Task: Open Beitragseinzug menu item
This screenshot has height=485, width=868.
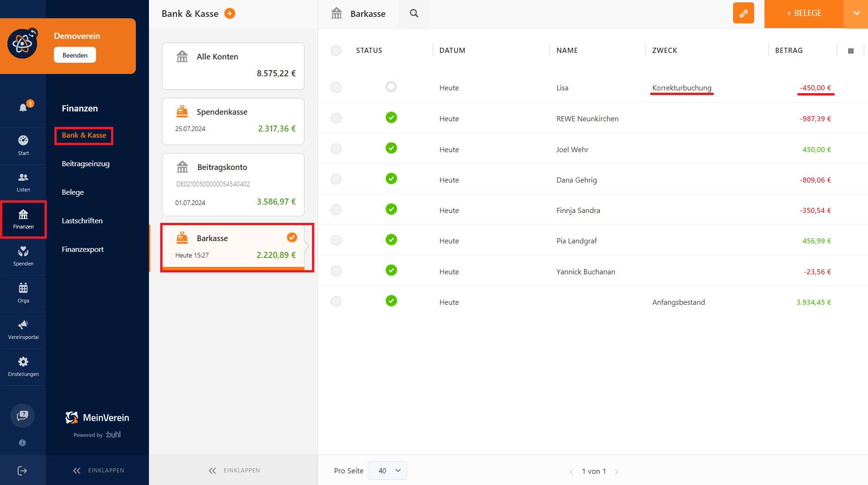Action: (x=86, y=164)
